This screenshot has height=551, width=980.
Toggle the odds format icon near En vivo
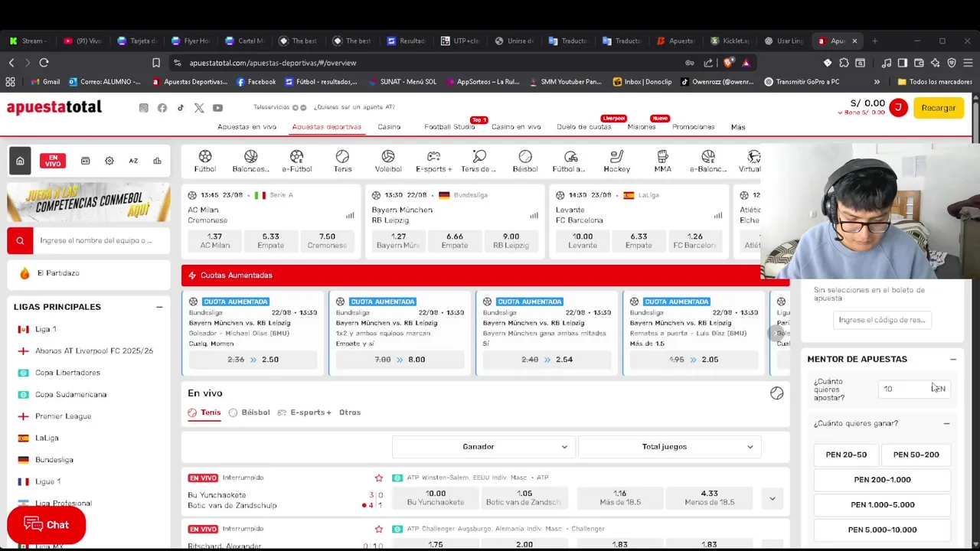point(776,393)
